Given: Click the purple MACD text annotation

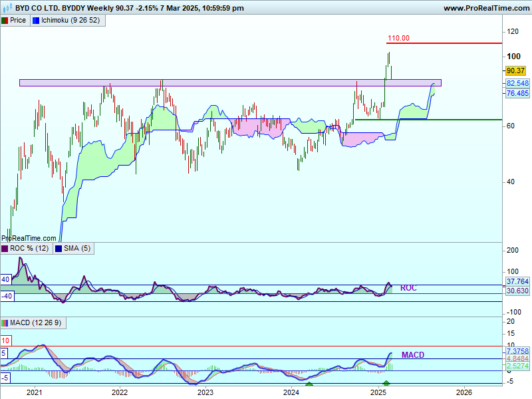Looking at the screenshot, I should 412,354.
